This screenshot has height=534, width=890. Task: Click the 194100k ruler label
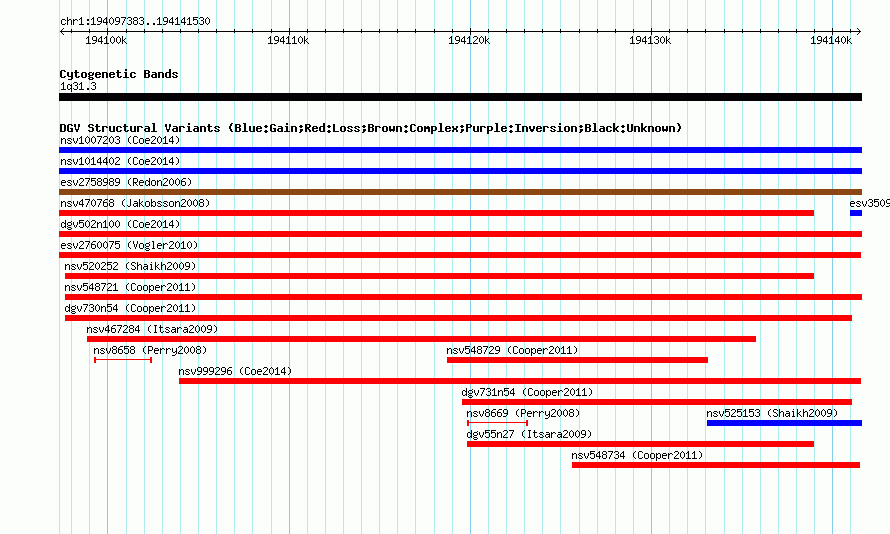coord(106,40)
